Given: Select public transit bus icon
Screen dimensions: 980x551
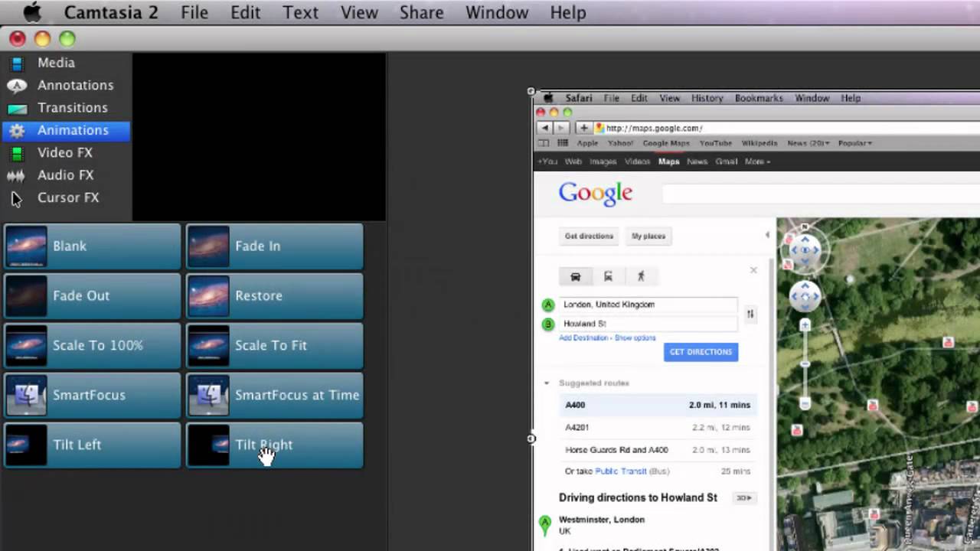Looking at the screenshot, I should pyautogui.click(x=608, y=276).
